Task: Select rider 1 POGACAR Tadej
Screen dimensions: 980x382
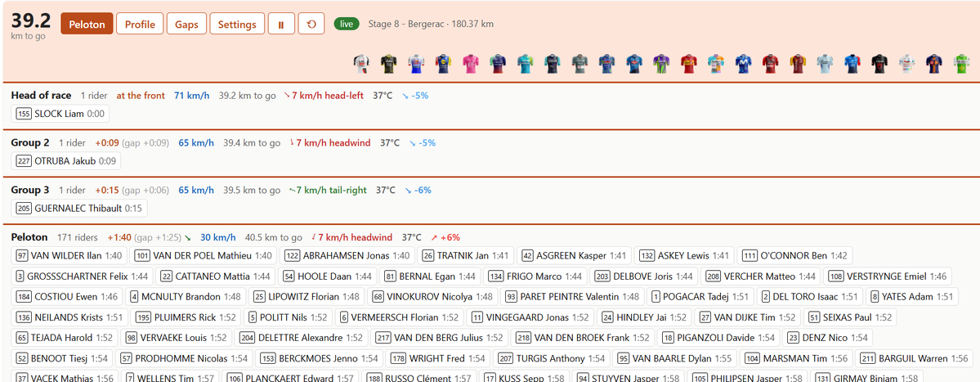Action: pos(700,297)
